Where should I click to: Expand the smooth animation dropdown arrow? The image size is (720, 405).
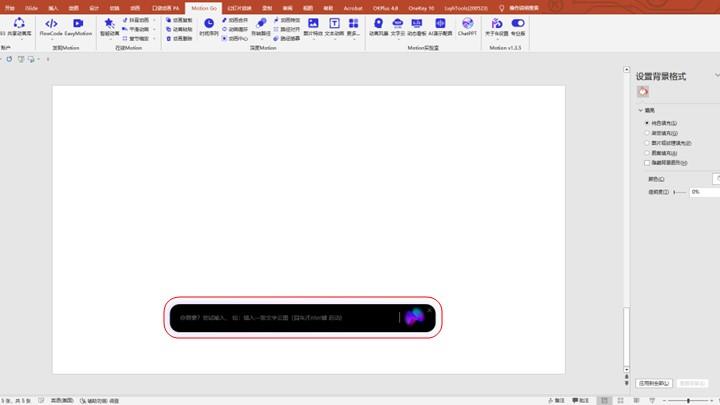click(x=154, y=29)
